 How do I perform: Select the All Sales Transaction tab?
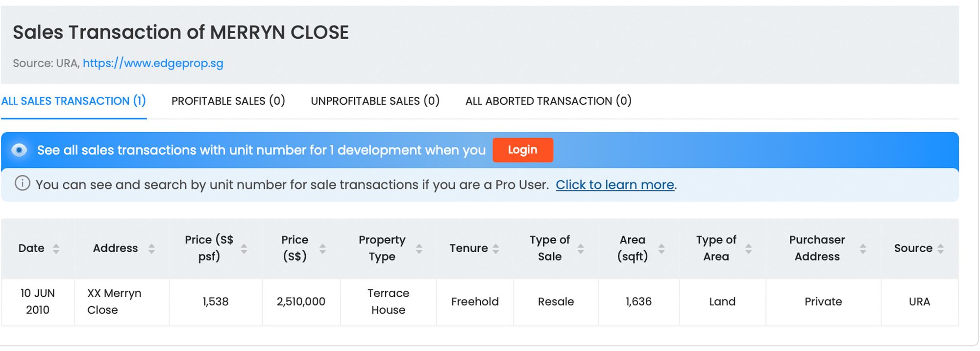73,101
